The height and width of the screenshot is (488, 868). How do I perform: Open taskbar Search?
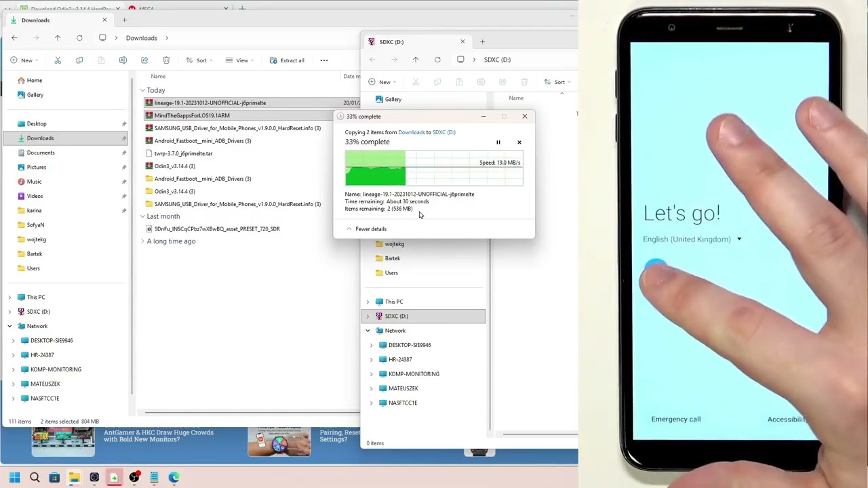coord(35,477)
